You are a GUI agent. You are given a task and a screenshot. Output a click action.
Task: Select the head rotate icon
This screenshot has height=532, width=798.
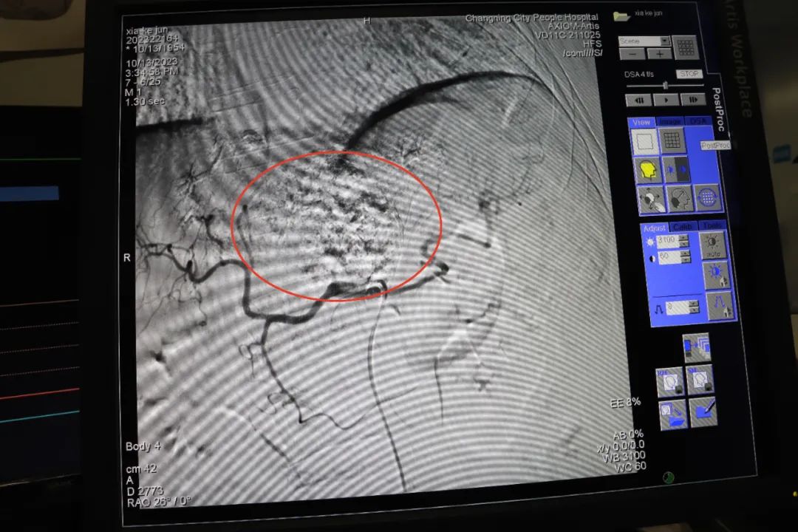click(x=680, y=199)
